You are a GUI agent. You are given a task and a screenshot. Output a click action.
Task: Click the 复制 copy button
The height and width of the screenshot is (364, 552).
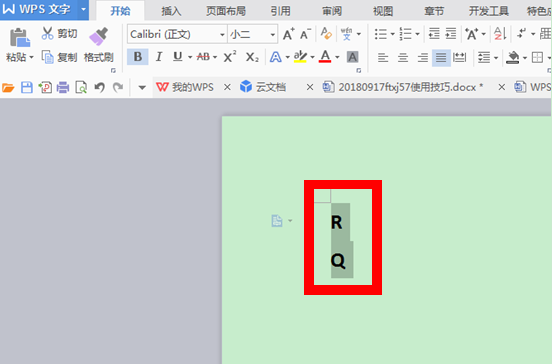pyautogui.click(x=59, y=57)
